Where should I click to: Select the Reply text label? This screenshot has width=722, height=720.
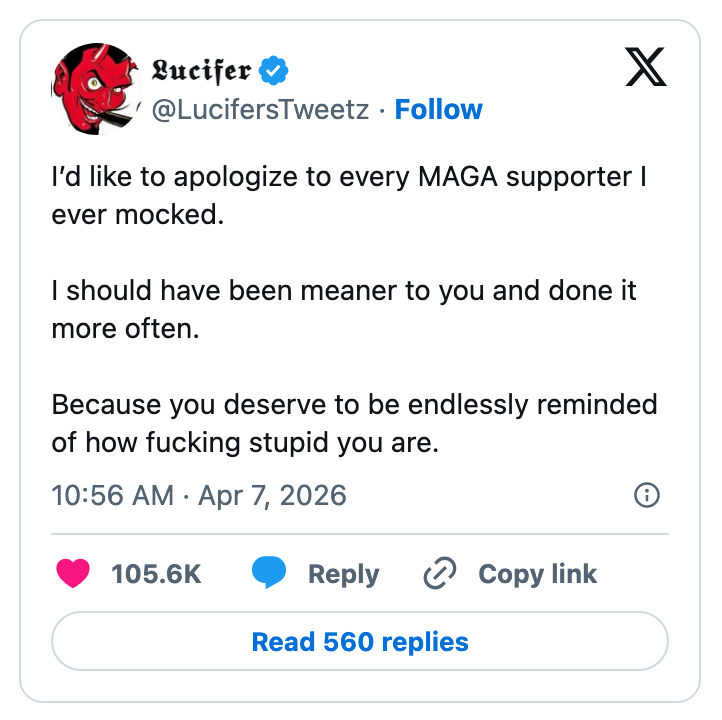pyautogui.click(x=343, y=574)
